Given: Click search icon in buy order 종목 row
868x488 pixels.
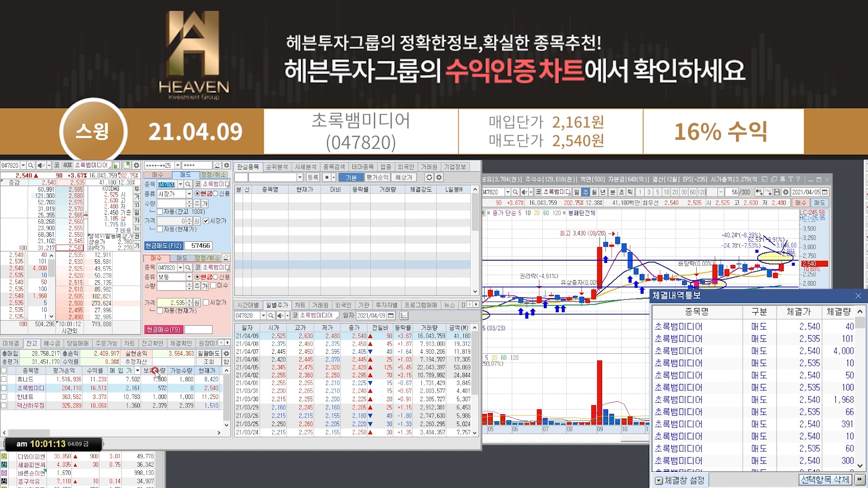Looking at the screenshot, I should (x=188, y=267).
